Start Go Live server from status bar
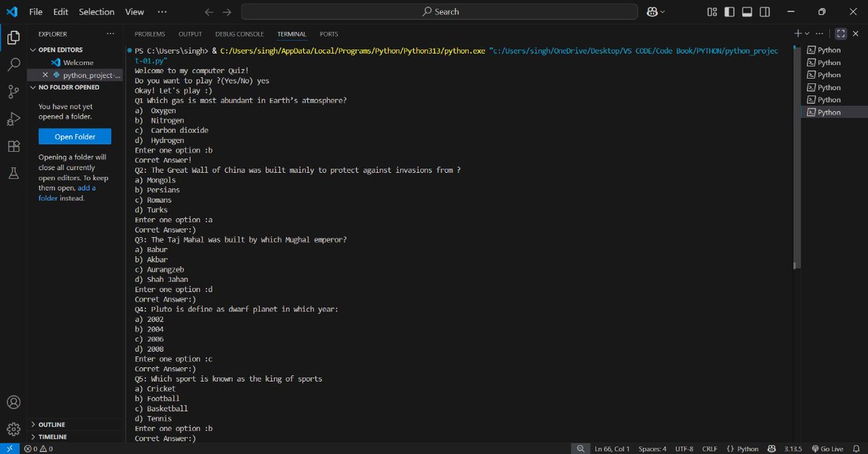Viewport: 868px width, 454px height. (827, 448)
